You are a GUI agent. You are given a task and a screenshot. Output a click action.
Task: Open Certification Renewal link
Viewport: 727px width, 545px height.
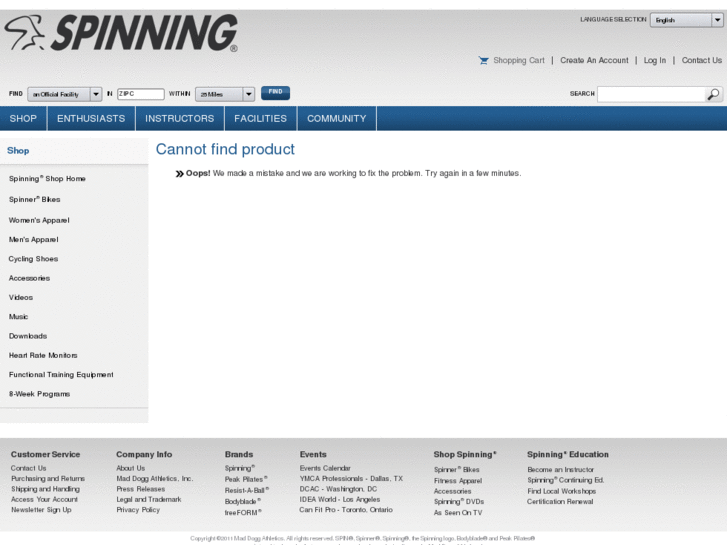tap(560, 501)
